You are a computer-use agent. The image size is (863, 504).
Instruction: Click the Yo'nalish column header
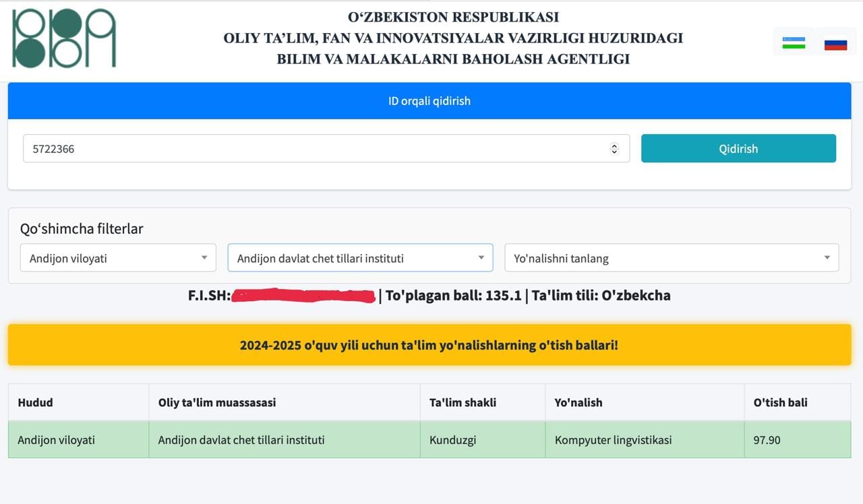tap(578, 402)
